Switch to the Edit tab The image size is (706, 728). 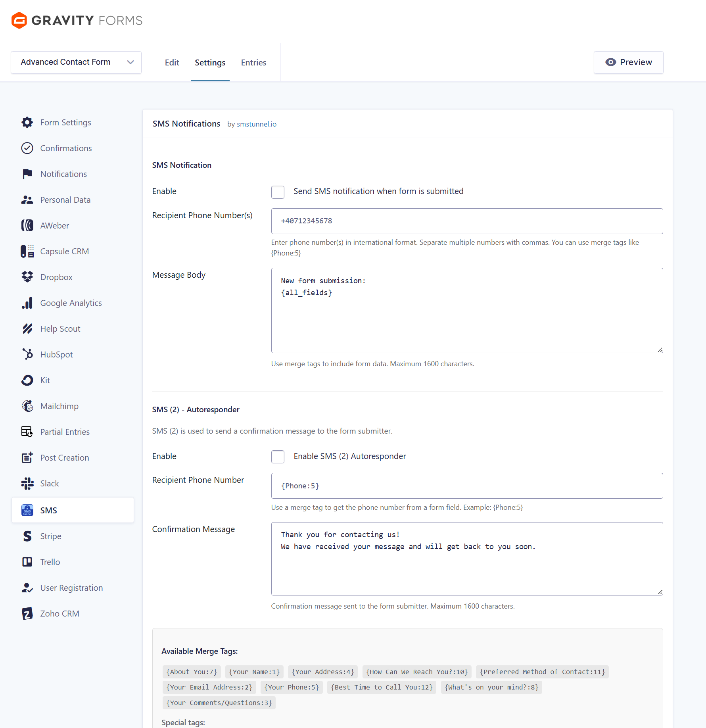click(172, 62)
